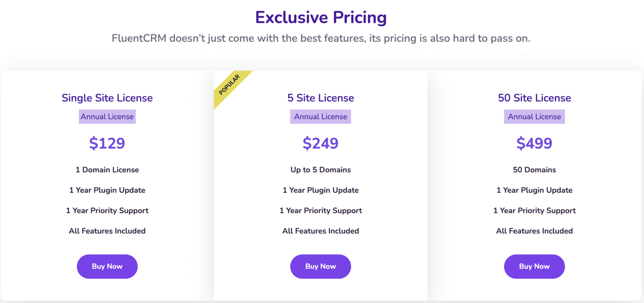Click the Annual License badge on Single Site plan

107,117
